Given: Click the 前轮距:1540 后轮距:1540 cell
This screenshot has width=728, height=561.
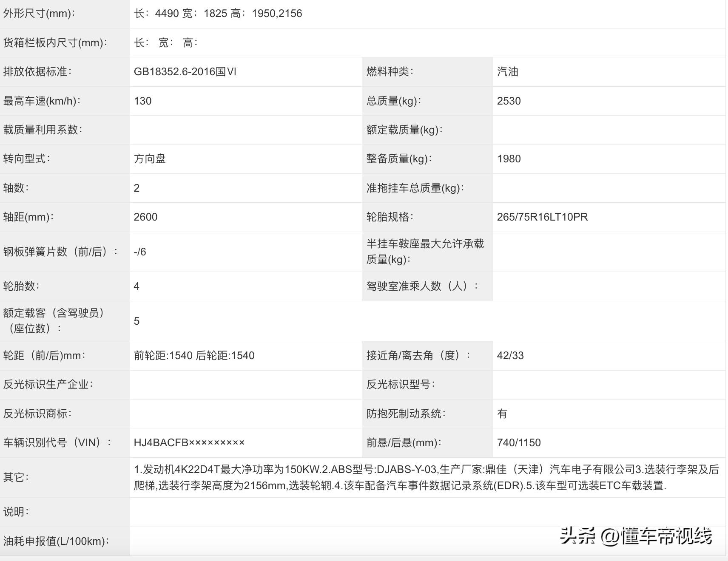Looking at the screenshot, I should click(x=194, y=356).
